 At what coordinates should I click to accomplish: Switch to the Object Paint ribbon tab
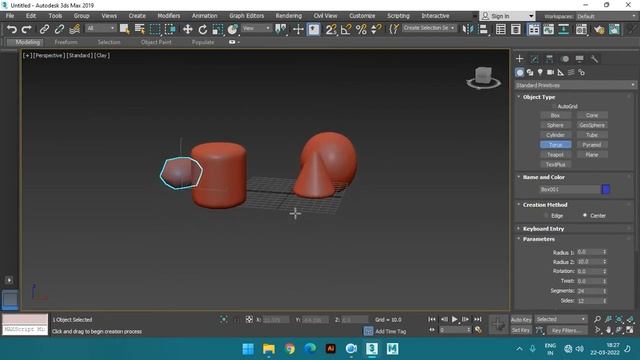156,42
